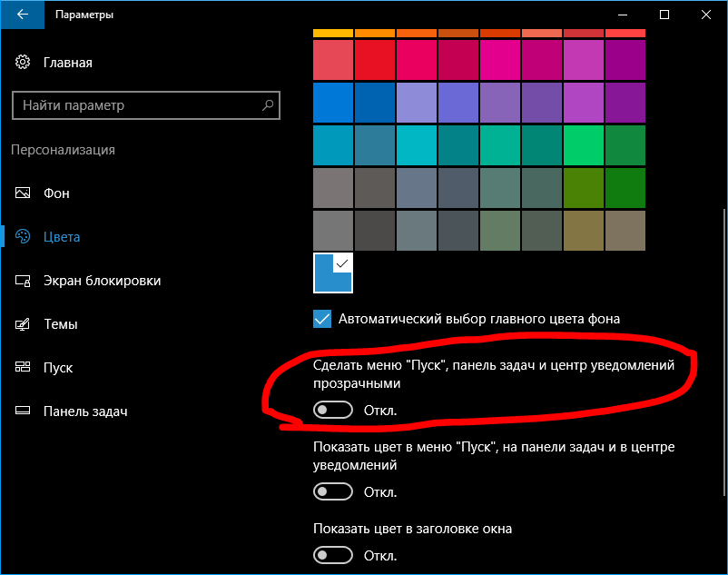Pick the dark green swatch at row end
Screen dimensions: 728x575
625,188
